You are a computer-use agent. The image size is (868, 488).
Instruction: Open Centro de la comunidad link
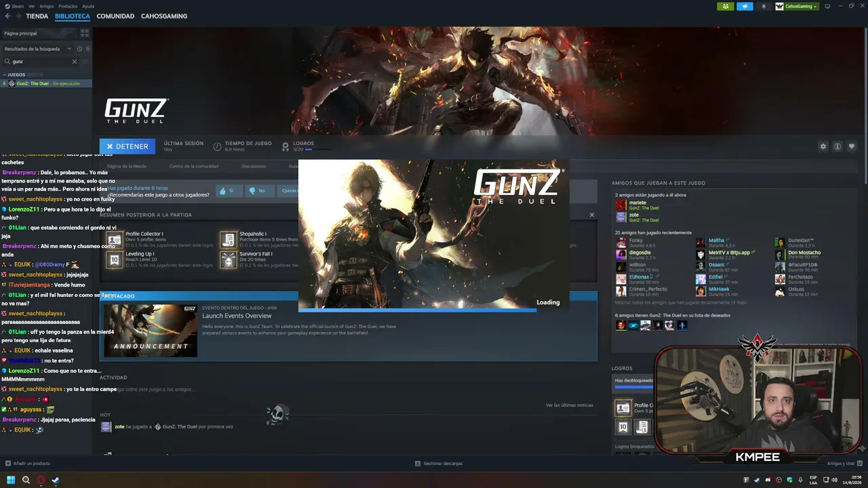click(194, 166)
